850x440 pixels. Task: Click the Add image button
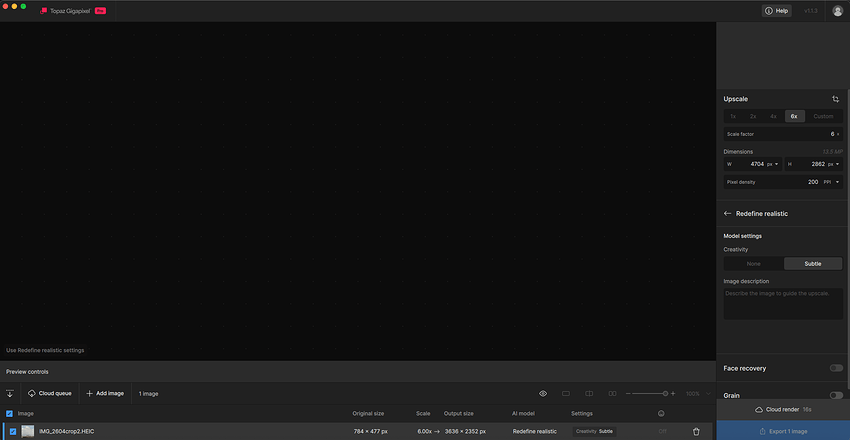[105, 393]
